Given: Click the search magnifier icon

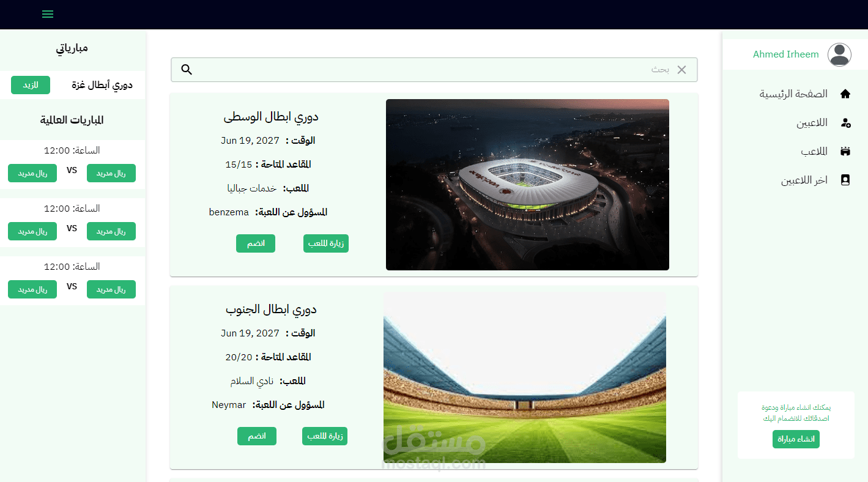Looking at the screenshot, I should point(187,70).
